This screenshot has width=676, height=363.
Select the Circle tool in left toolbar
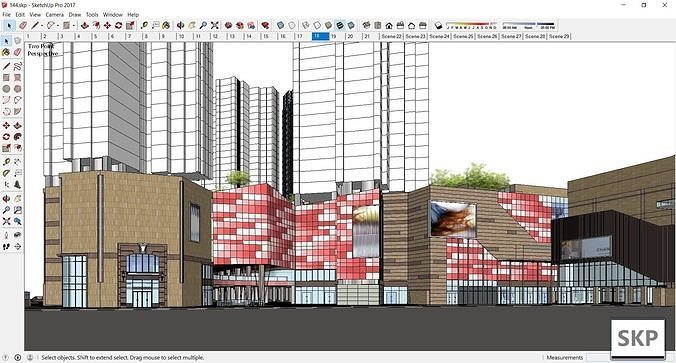click(6, 88)
